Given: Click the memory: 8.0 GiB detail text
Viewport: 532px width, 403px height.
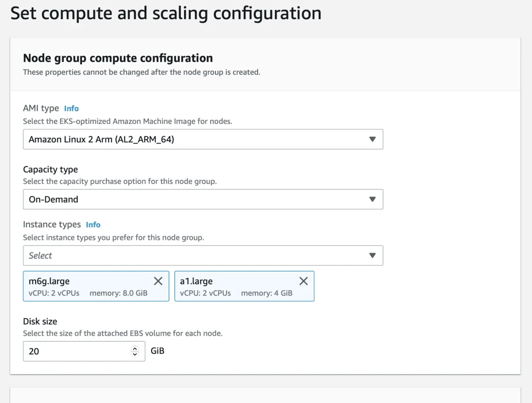Looking at the screenshot, I should click(118, 293).
